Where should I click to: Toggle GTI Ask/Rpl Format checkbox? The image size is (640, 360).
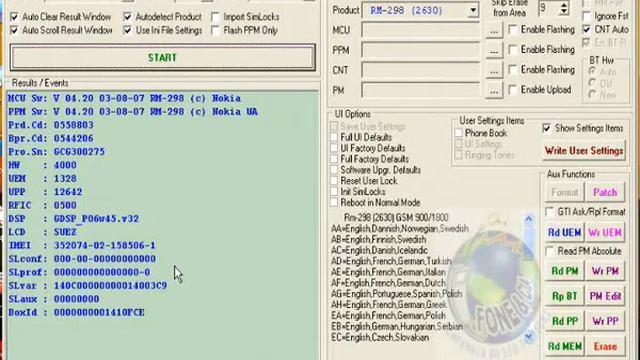(550, 212)
